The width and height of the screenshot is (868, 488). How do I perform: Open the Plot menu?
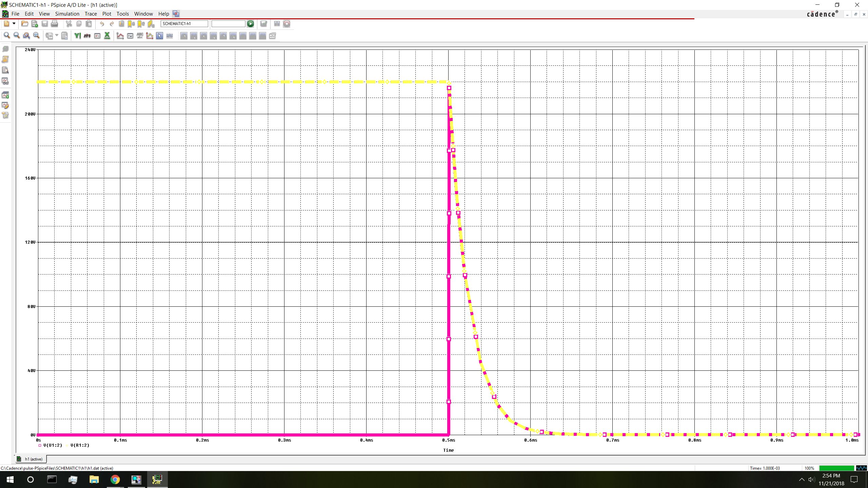click(x=106, y=14)
